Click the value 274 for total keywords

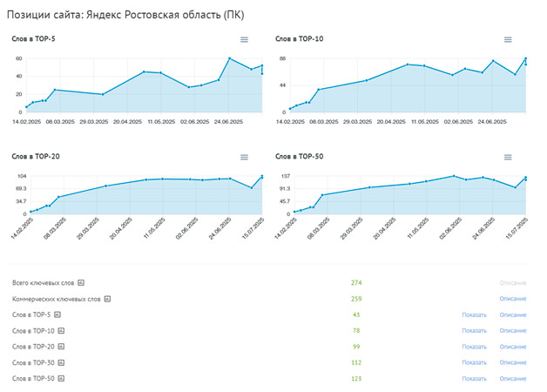356,283
